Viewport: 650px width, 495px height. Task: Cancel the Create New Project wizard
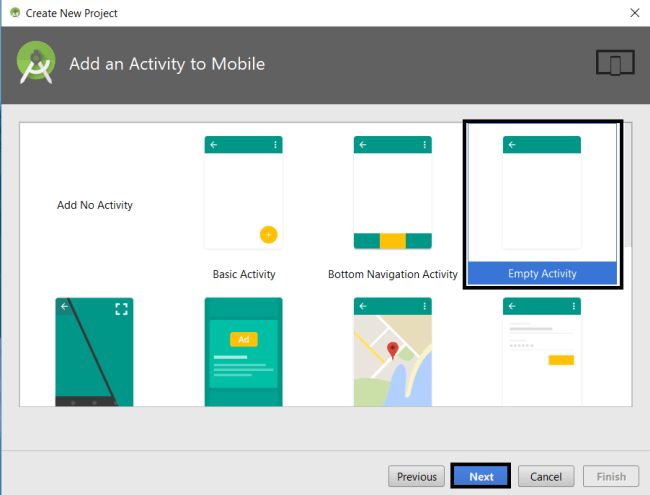pyautogui.click(x=546, y=476)
